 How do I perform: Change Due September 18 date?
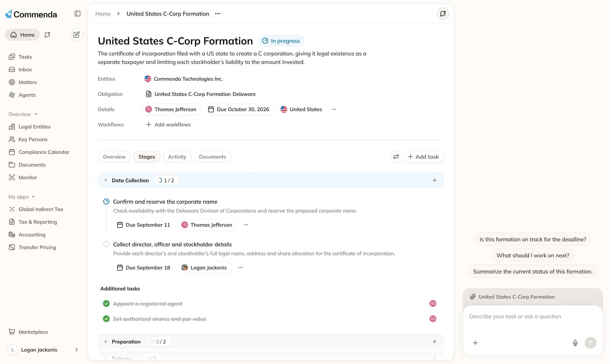coord(143,268)
